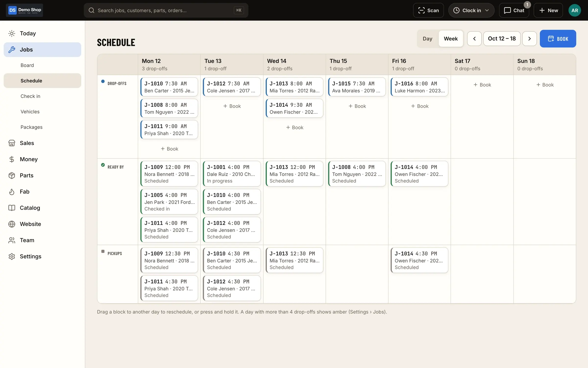This screenshot has height=368, width=588.
Task: Click the Demo Shop logo
Action: (24, 10)
